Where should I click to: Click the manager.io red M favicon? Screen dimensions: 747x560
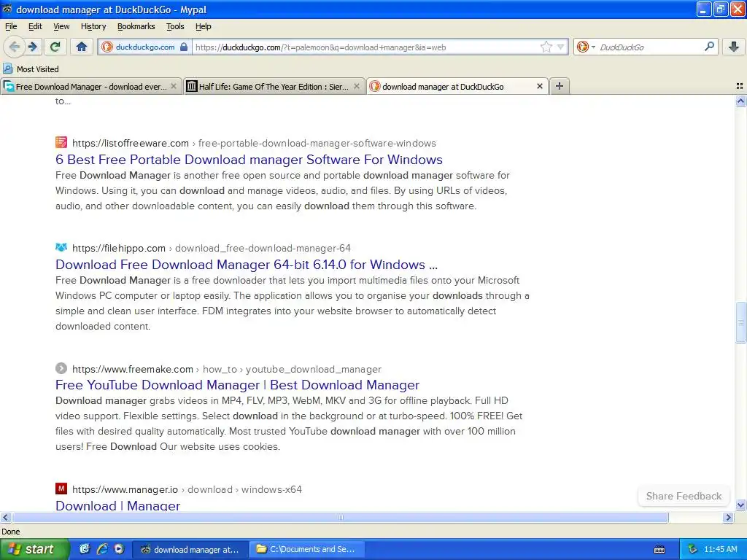click(61, 489)
